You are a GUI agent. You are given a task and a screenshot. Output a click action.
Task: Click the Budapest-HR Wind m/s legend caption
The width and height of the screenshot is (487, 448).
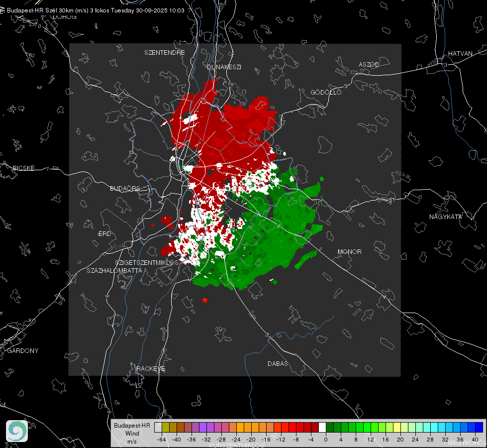click(x=132, y=434)
